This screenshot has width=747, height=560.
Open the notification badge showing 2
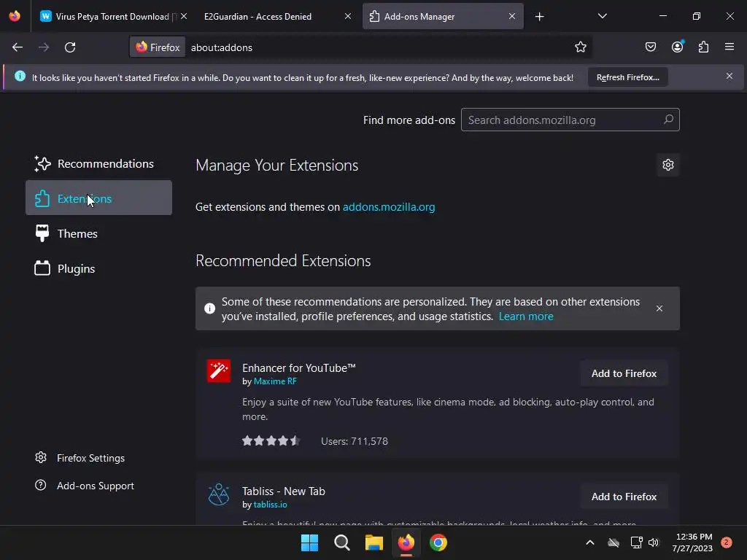(727, 542)
